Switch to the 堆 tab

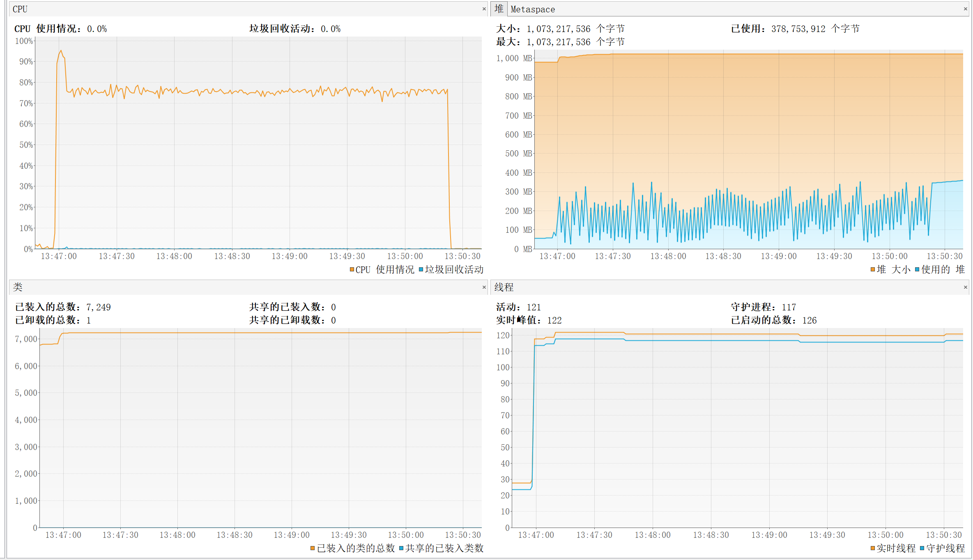[499, 9]
